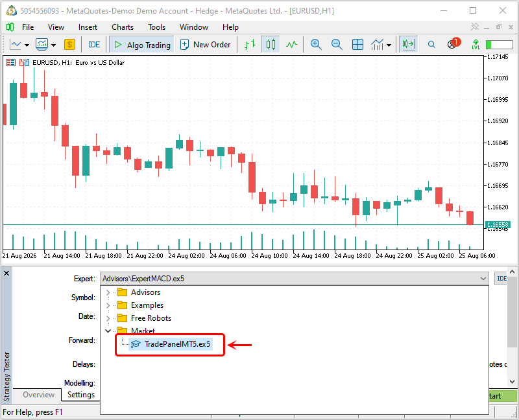Click the Depth of Market chart icon
The width and height of the screenshot is (519, 420).
(10, 62)
